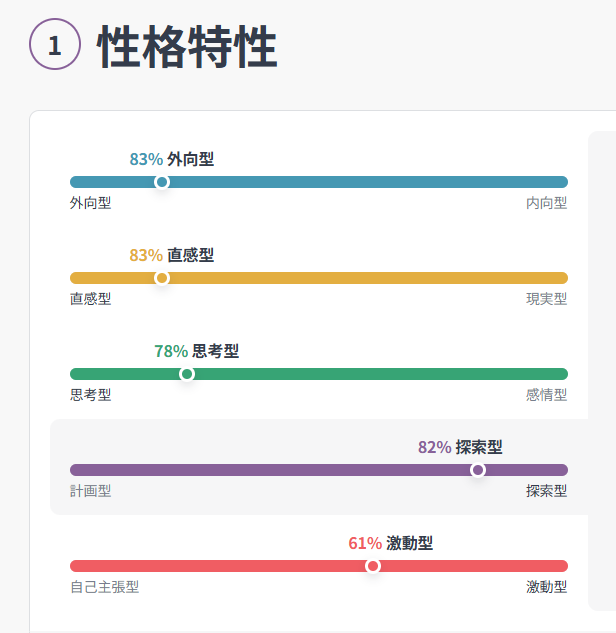Viewport: 616px width, 633px height.
Task: Click the yellow 直感型 slider handle
Action: pos(162,278)
